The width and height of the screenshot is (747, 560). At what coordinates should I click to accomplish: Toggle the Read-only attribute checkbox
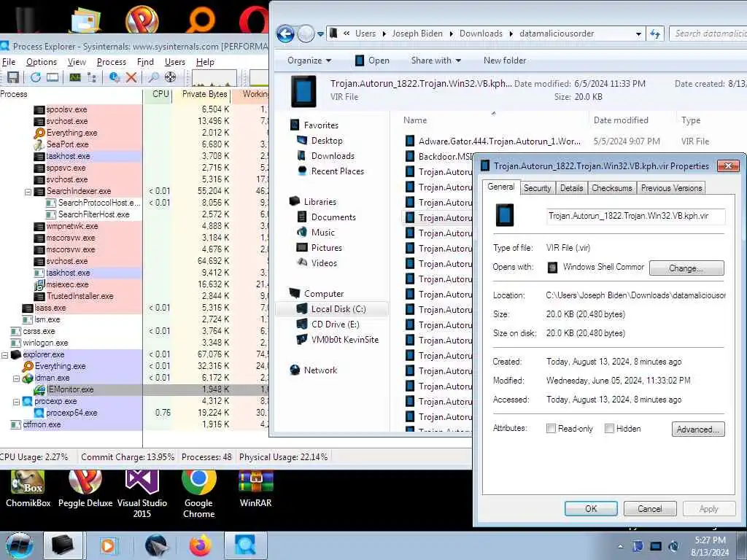pyautogui.click(x=551, y=429)
